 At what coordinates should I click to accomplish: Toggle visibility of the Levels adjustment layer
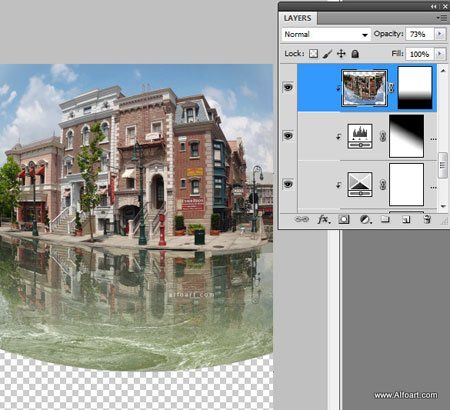288,136
